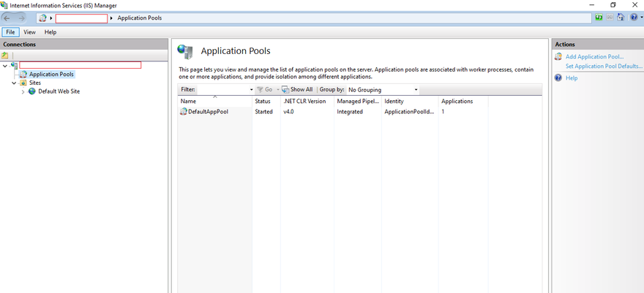Collapse the Sites tree node
Image resolution: width=644 pixels, height=293 pixels.
click(14, 83)
